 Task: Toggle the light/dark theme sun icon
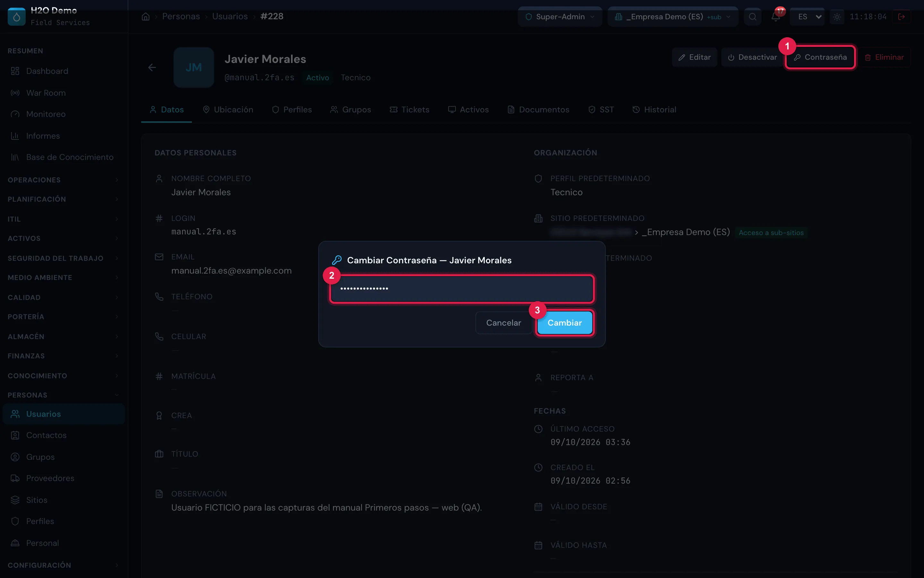pos(837,17)
